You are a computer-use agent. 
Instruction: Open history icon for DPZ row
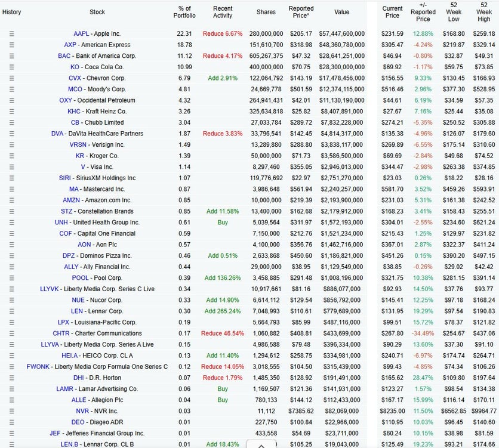coord(12,256)
